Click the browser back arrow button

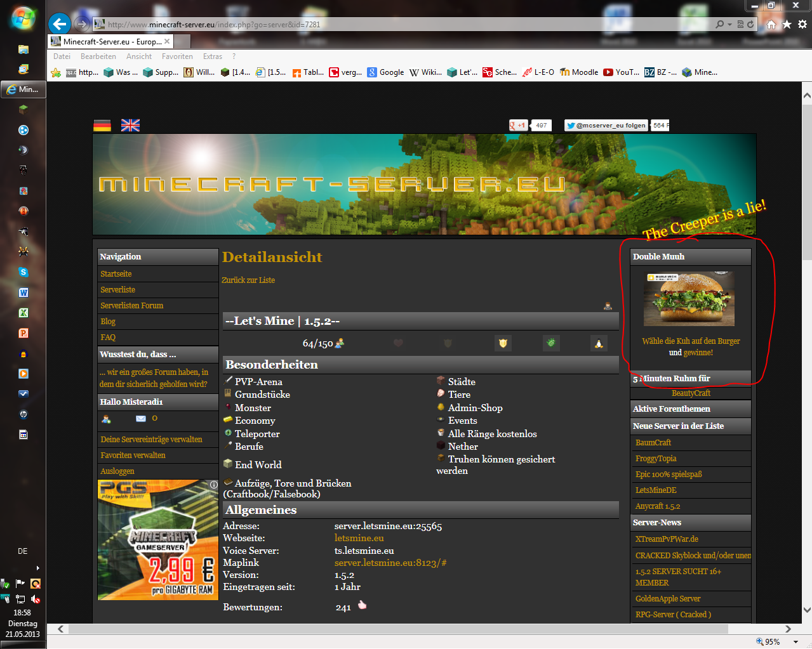60,24
